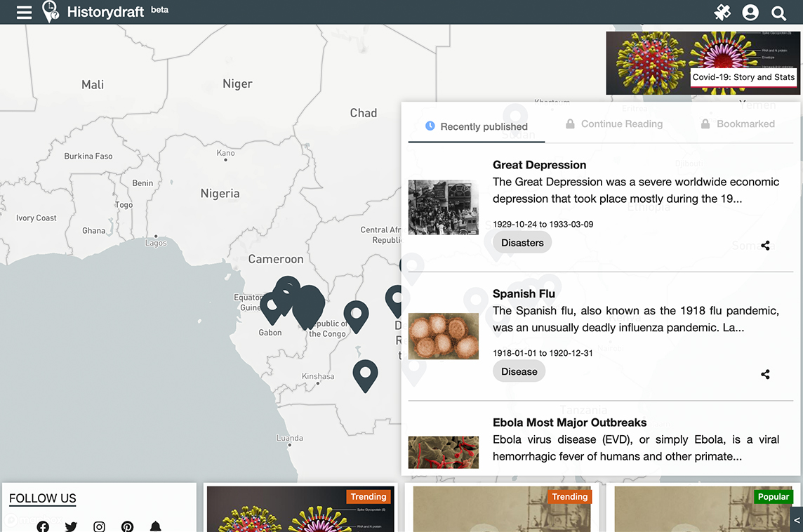This screenshot has height=532, width=803.
Task: Collapse the panel with the side arrow
Action: pyautogui.click(x=797, y=520)
